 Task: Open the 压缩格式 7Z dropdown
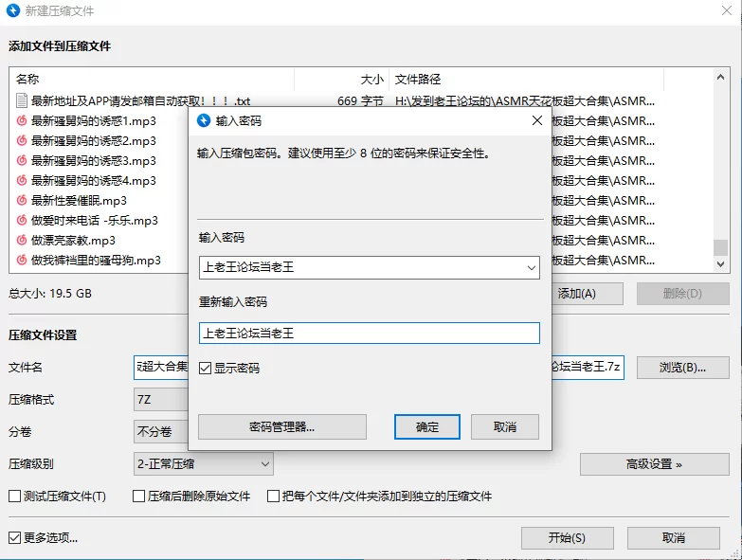pyautogui.click(x=161, y=400)
